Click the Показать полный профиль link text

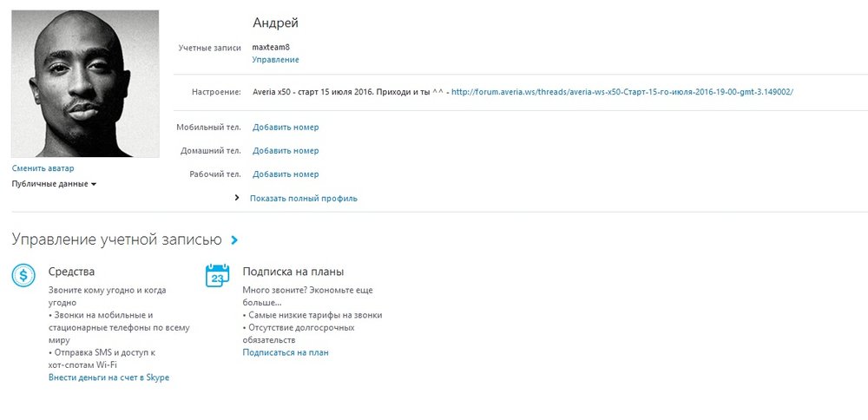[x=304, y=198]
